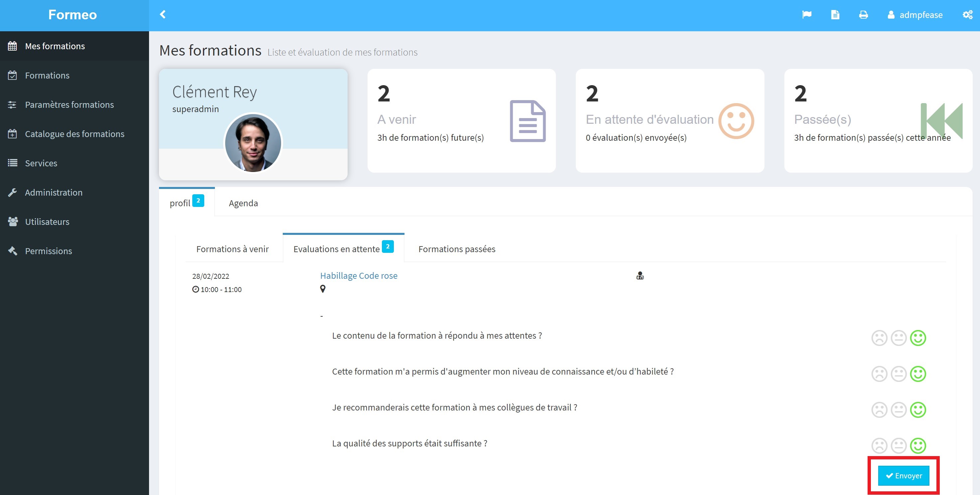Click the Paramètres formations sliders icon
980x495 pixels.
point(13,105)
